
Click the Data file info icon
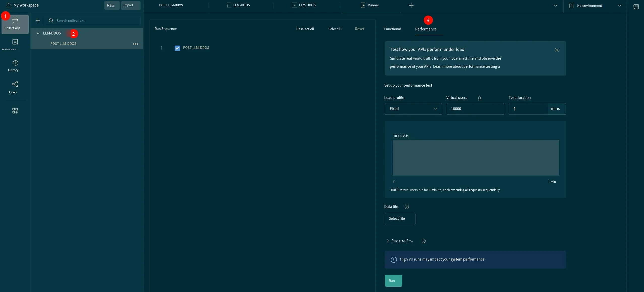[x=407, y=207]
